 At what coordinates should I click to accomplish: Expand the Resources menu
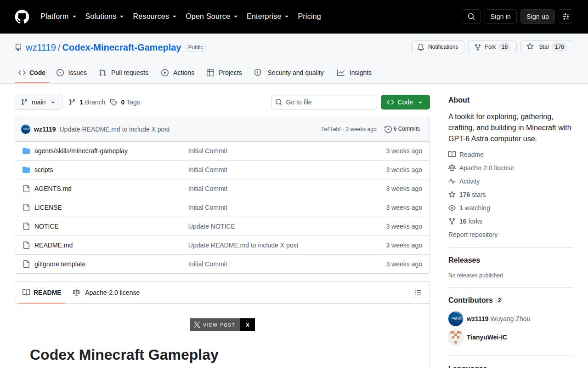[155, 17]
